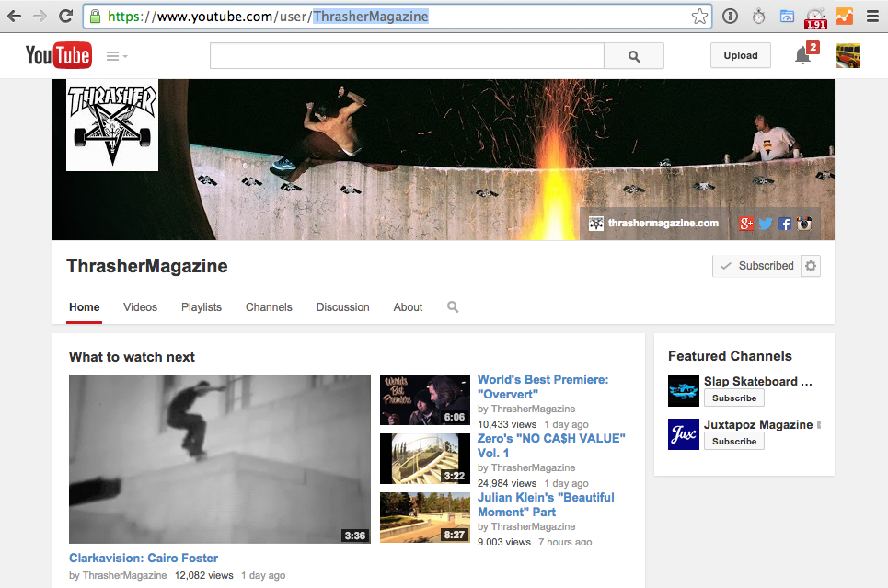
Task: Open subscription settings gear
Action: click(811, 266)
